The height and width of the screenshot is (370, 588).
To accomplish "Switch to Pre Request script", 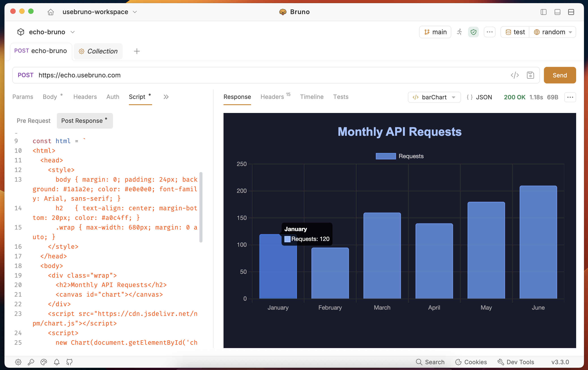I will click(x=34, y=121).
